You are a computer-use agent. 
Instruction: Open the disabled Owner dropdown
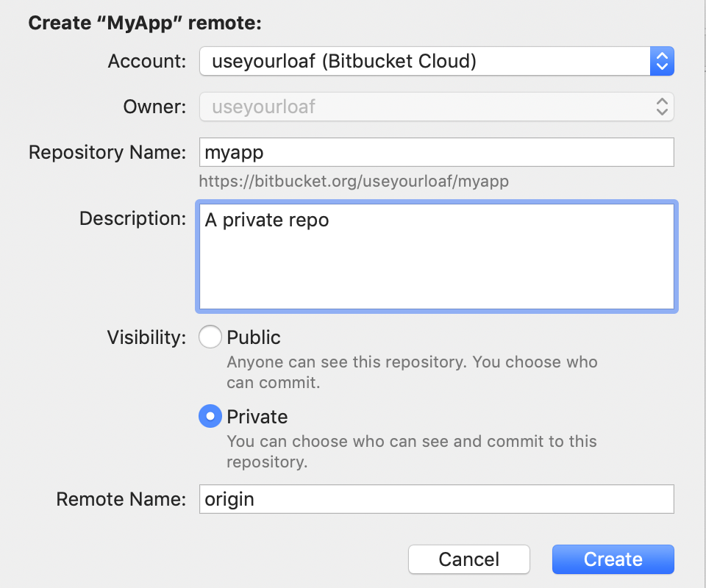(x=436, y=107)
